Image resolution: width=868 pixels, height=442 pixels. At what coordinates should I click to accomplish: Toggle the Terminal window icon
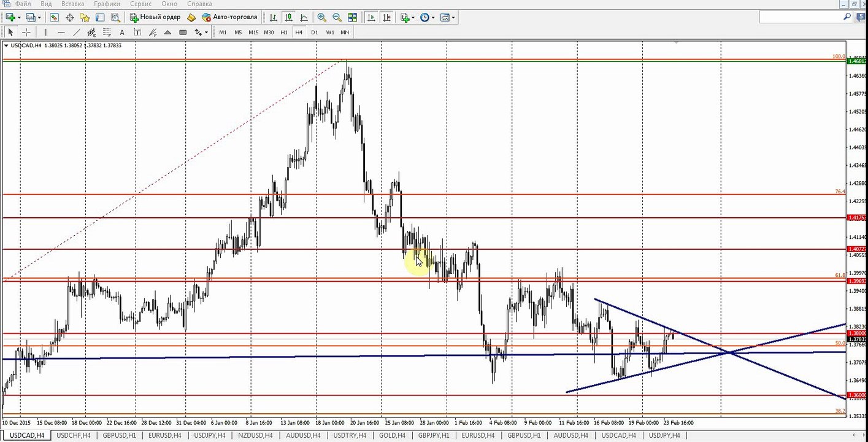pos(100,17)
